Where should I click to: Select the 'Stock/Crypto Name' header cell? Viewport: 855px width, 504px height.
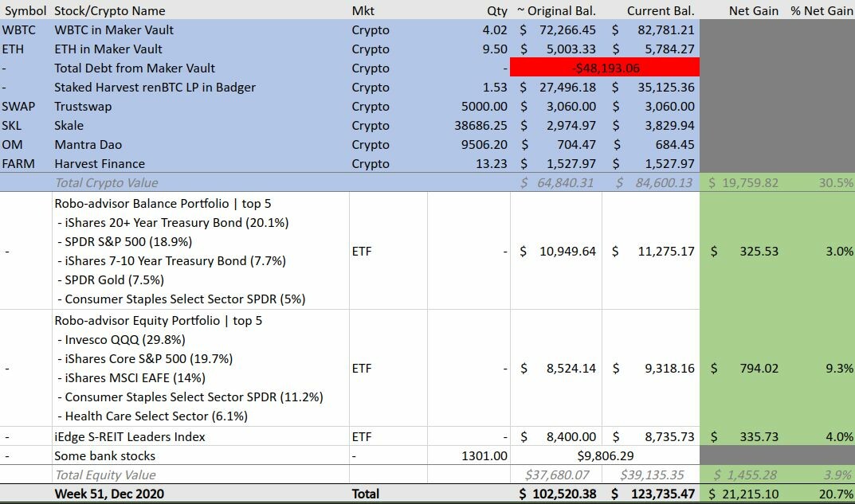[x=110, y=10]
